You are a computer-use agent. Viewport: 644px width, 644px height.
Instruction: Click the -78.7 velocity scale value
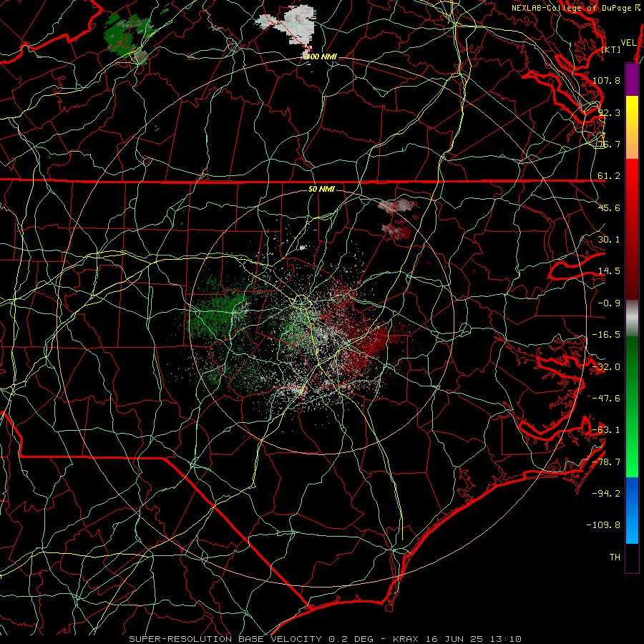[x=606, y=462]
